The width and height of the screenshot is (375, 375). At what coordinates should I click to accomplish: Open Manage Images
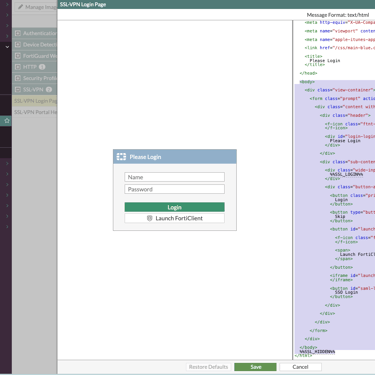click(x=36, y=7)
